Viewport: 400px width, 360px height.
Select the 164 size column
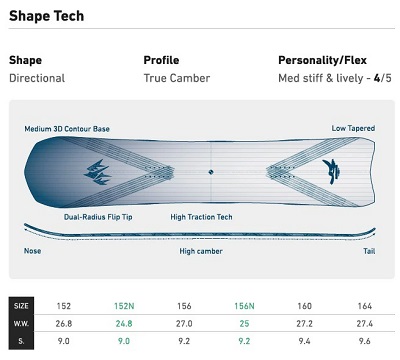click(365, 306)
